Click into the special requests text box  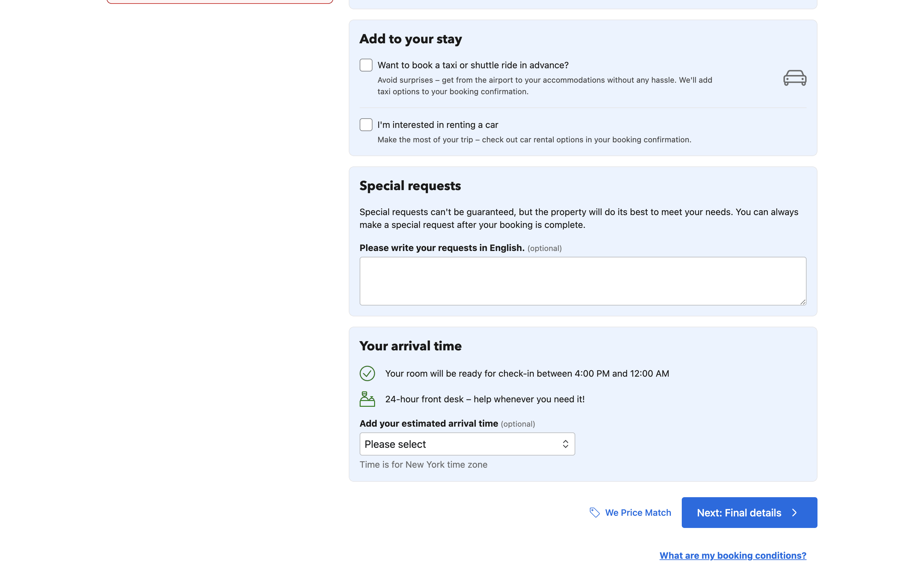(x=582, y=281)
